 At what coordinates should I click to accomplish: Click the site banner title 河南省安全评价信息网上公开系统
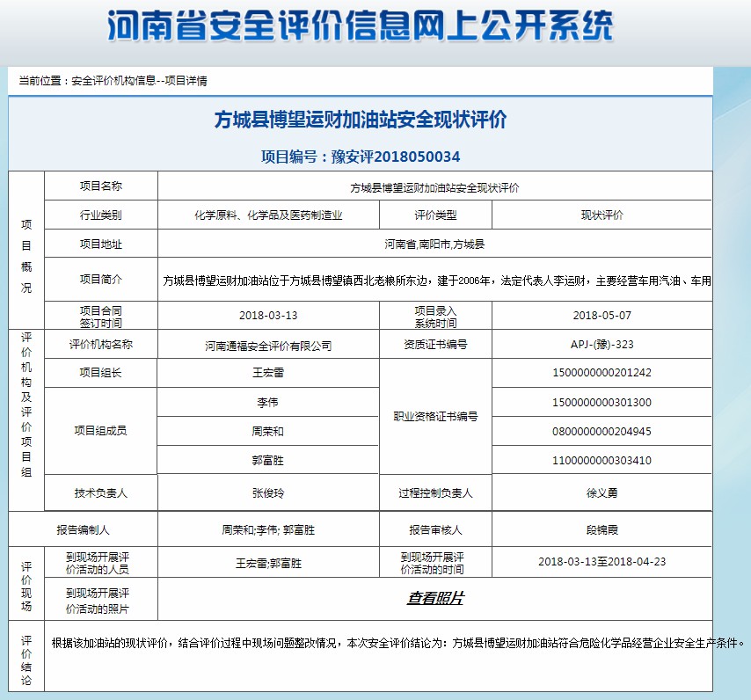tap(361, 26)
